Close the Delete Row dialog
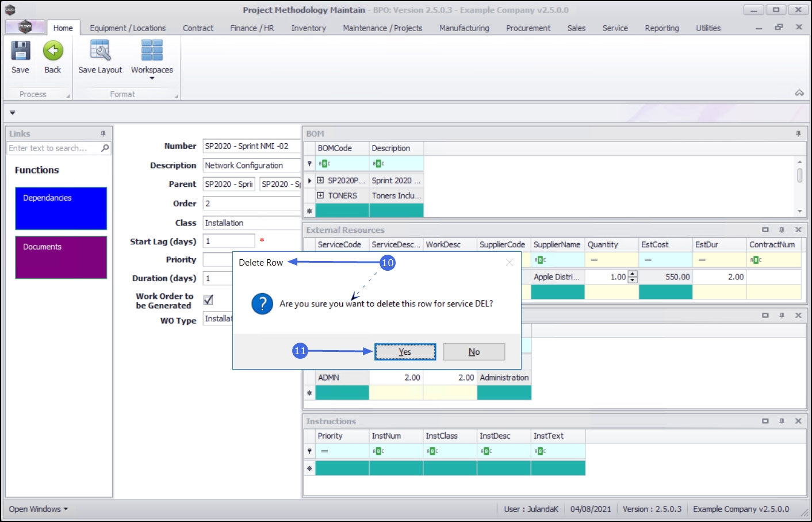Image resolution: width=812 pixels, height=522 pixels. click(x=509, y=262)
